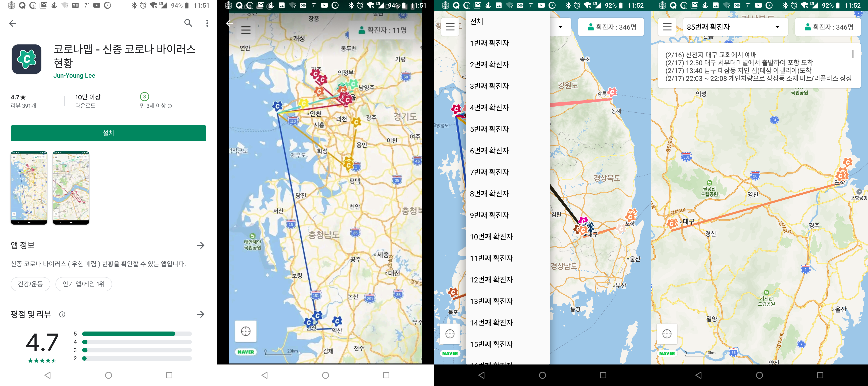Image resolution: width=868 pixels, height=386 pixels.
Task: Click the ratings info circle icon
Action: click(x=62, y=314)
